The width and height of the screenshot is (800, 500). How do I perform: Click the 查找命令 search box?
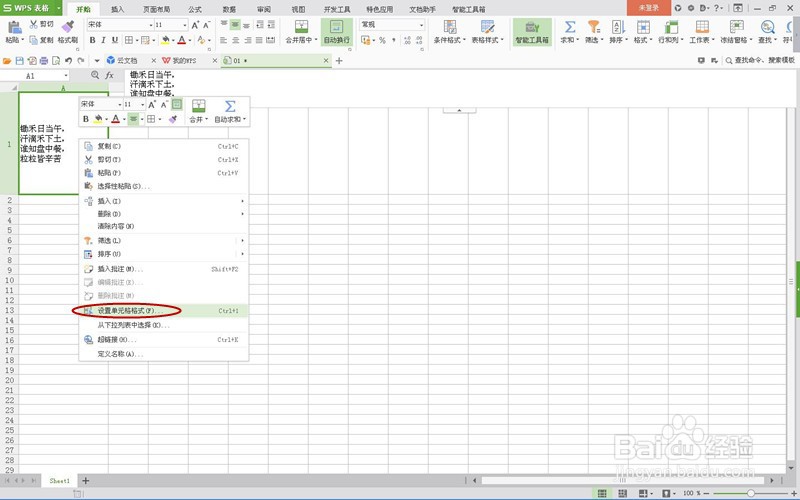coord(761,61)
